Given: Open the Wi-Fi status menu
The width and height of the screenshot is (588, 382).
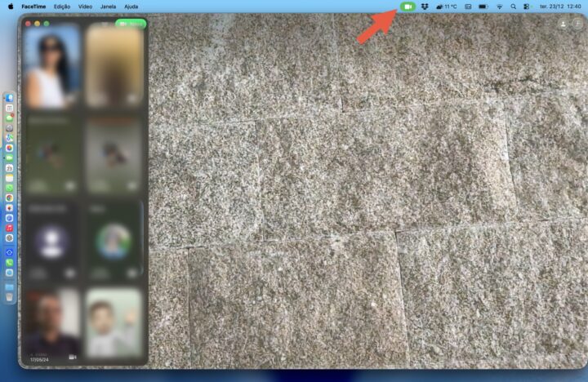Looking at the screenshot, I should coord(499,7).
